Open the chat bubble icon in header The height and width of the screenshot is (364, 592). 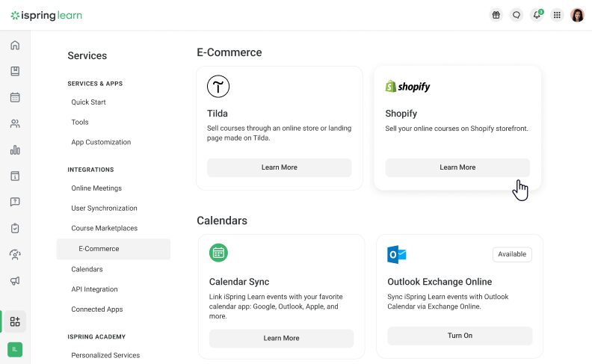pos(516,15)
